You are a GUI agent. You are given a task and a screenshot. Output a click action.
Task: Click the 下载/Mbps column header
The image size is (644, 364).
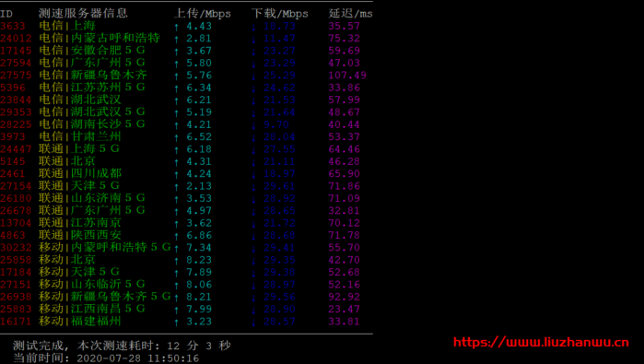click(x=280, y=14)
